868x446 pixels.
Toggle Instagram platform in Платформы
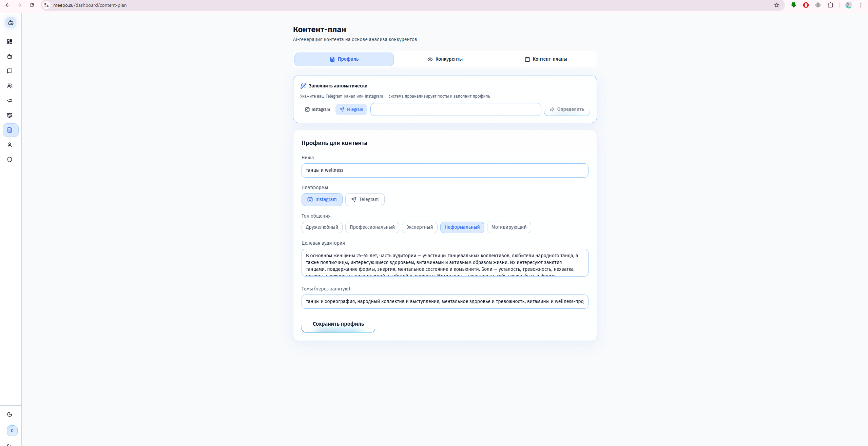[x=322, y=200]
